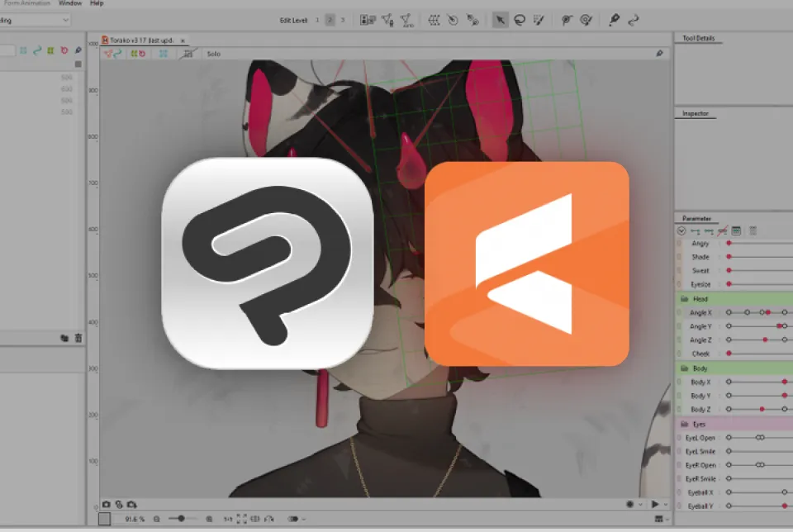Click the red rotation icon in the left panel
793x532 pixels.
coord(64,50)
